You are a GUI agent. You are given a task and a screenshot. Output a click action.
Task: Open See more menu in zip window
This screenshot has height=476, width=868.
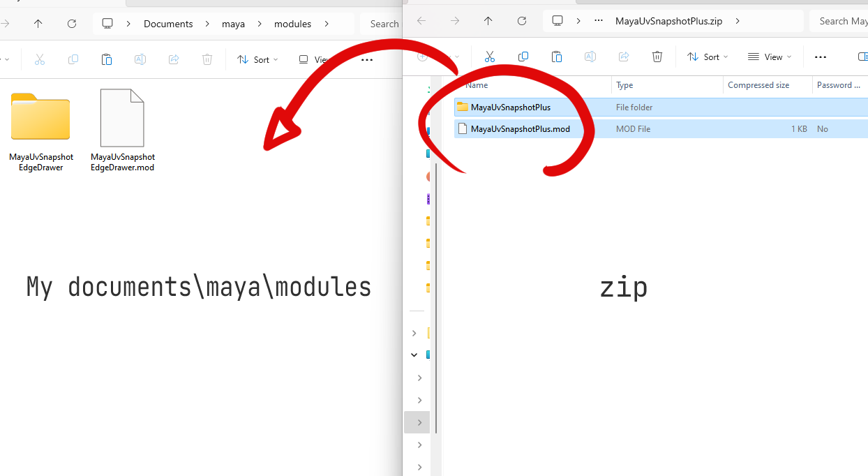(821, 57)
